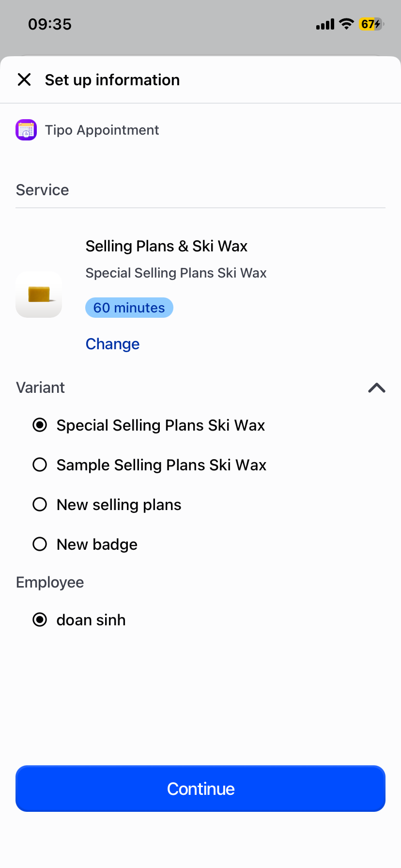Viewport: 401px width, 868px height.
Task: Tap the Change service link
Action: point(112,344)
